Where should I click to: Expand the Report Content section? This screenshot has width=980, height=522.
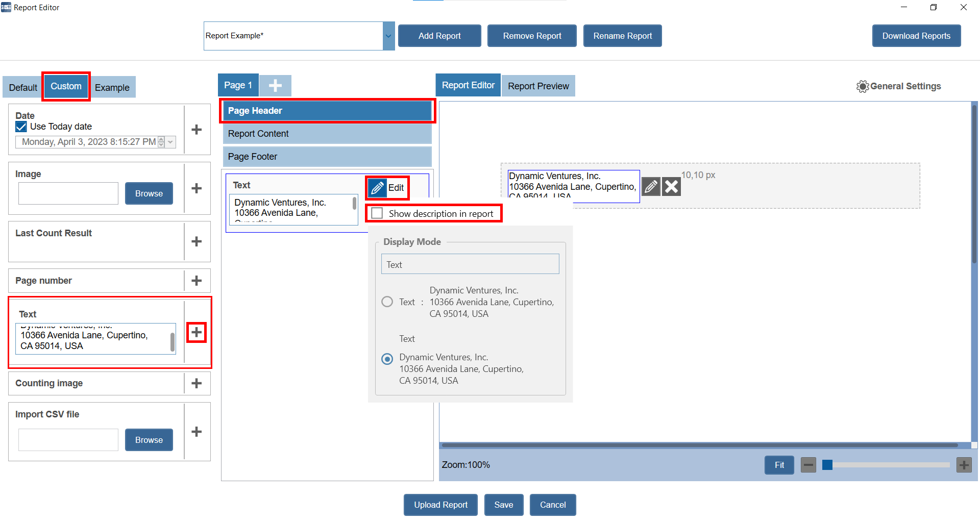[327, 134]
